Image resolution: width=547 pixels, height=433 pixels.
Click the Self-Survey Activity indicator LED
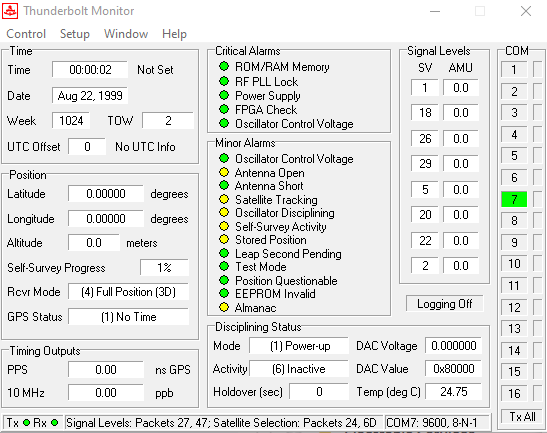click(224, 226)
